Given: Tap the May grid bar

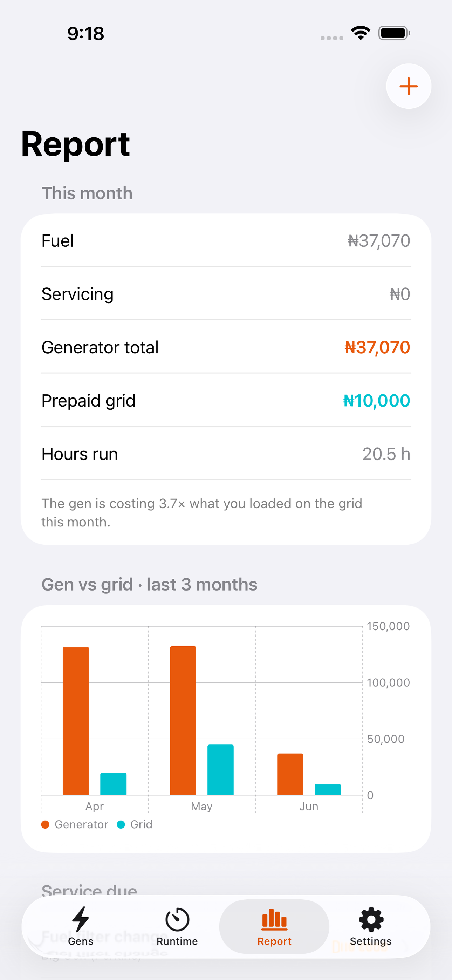Looking at the screenshot, I should tap(220, 770).
